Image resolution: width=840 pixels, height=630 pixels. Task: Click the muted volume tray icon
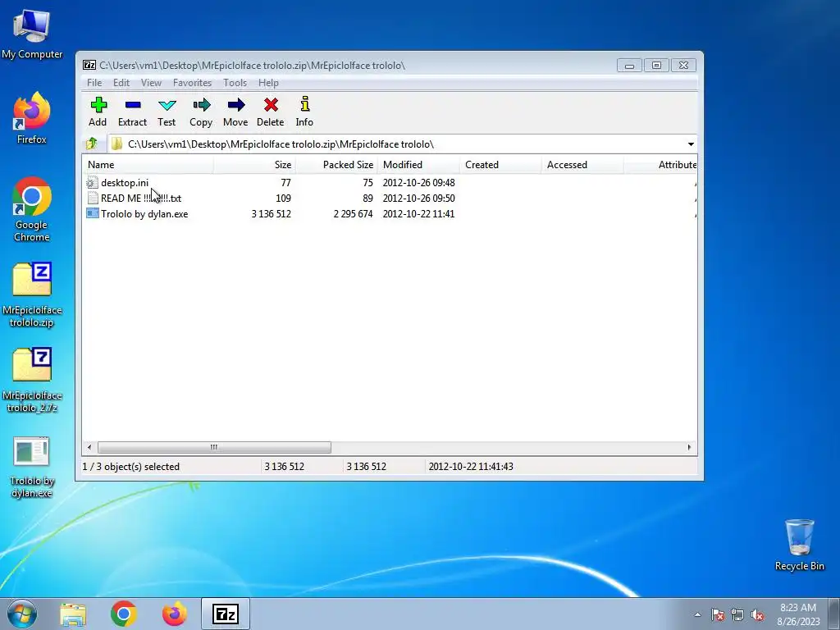point(757,615)
